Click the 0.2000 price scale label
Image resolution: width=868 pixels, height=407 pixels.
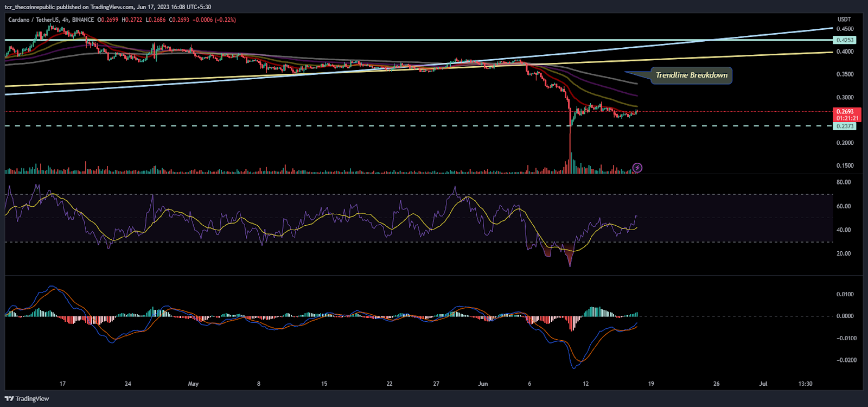tap(845, 143)
